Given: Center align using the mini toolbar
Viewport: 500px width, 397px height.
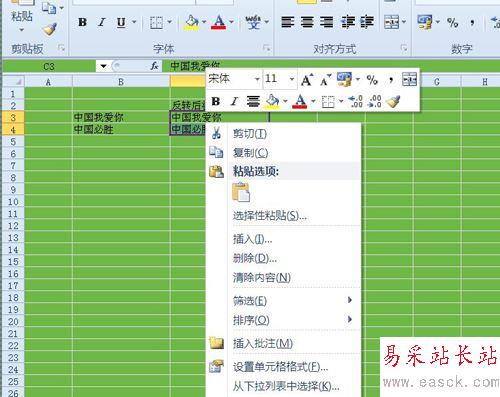Looking at the screenshot, I should coord(253,101).
